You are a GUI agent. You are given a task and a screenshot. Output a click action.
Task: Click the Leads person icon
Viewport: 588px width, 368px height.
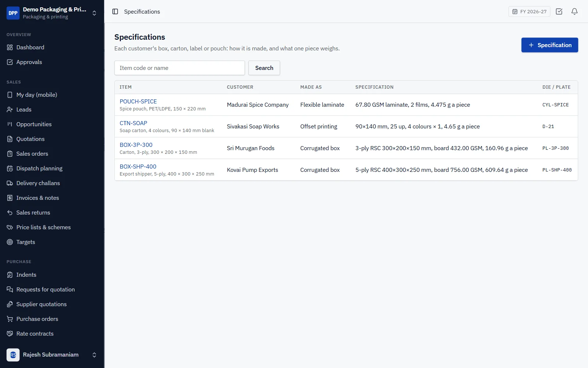pos(10,110)
